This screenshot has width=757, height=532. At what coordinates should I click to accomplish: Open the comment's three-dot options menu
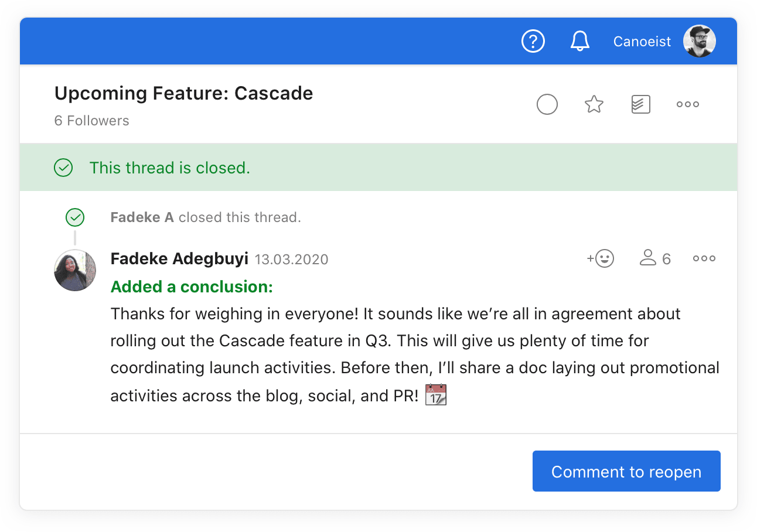(x=703, y=258)
